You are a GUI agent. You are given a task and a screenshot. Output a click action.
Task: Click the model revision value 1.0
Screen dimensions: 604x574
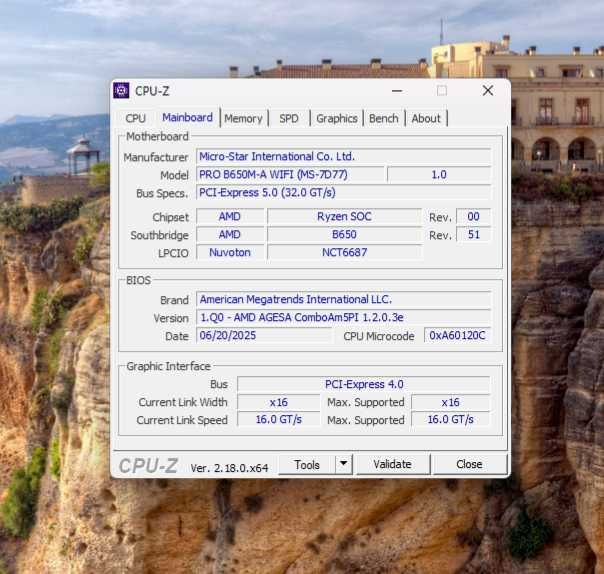pyautogui.click(x=439, y=175)
